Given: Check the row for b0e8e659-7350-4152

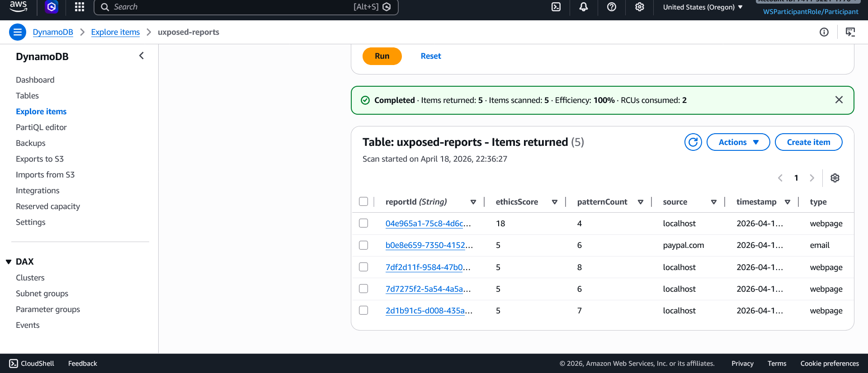Looking at the screenshot, I should [x=363, y=245].
